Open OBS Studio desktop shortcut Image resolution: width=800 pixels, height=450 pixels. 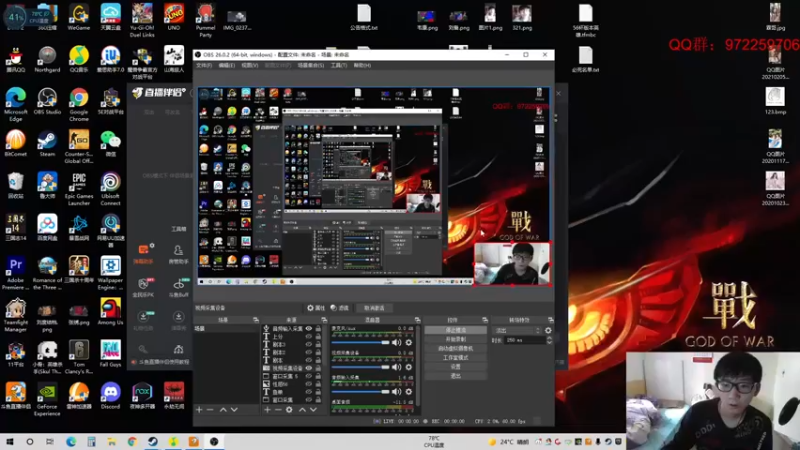coord(47,101)
